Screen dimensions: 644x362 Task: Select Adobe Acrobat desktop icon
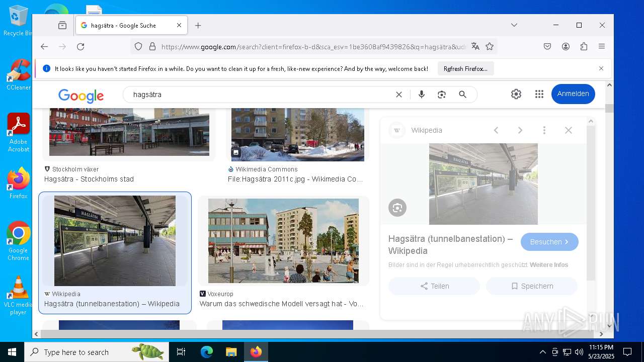[18, 133]
